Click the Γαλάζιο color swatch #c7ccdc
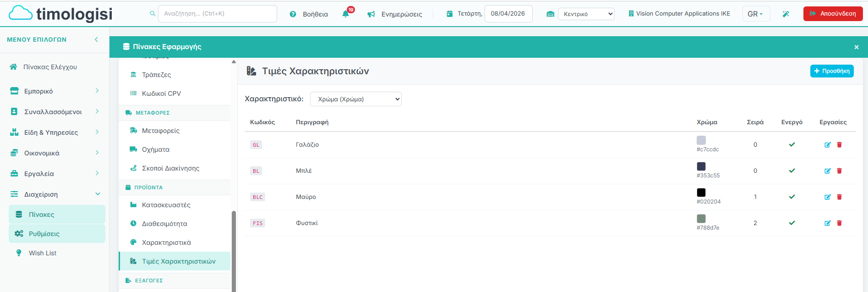This screenshot has height=292, width=868. (701, 140)
